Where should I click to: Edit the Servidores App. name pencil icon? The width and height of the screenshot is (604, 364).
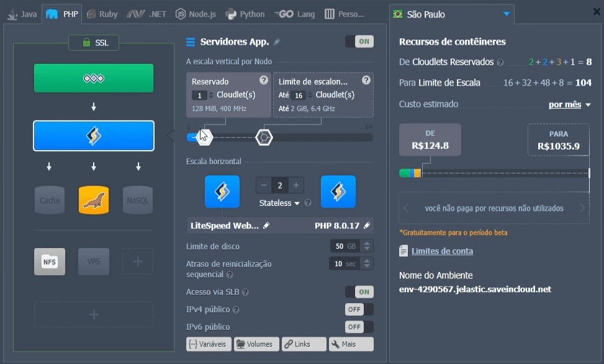click(277, 42)
